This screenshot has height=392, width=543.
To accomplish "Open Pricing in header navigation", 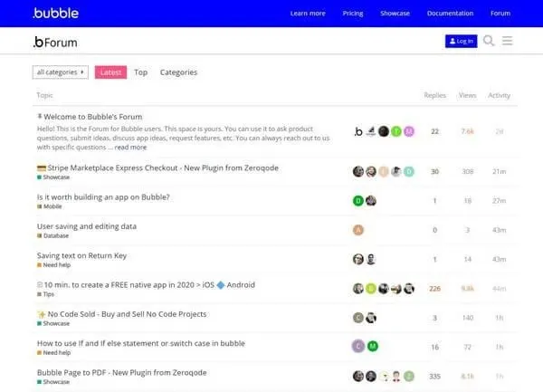I will click(x=353, y=14).
